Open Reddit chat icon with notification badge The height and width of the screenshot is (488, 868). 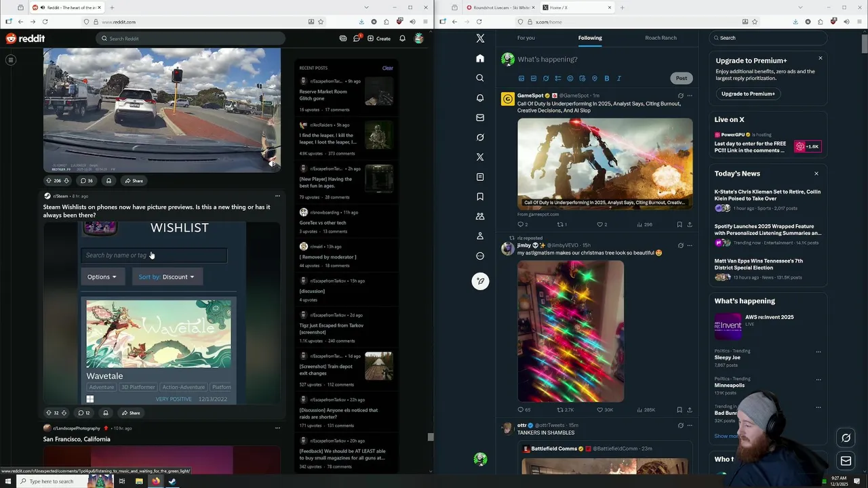click(x=357, y=39)
